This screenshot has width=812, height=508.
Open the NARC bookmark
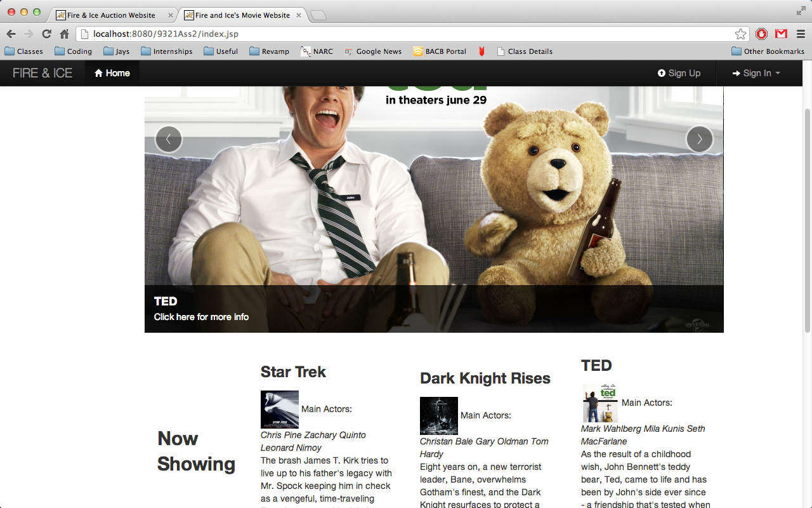[317, 51]
